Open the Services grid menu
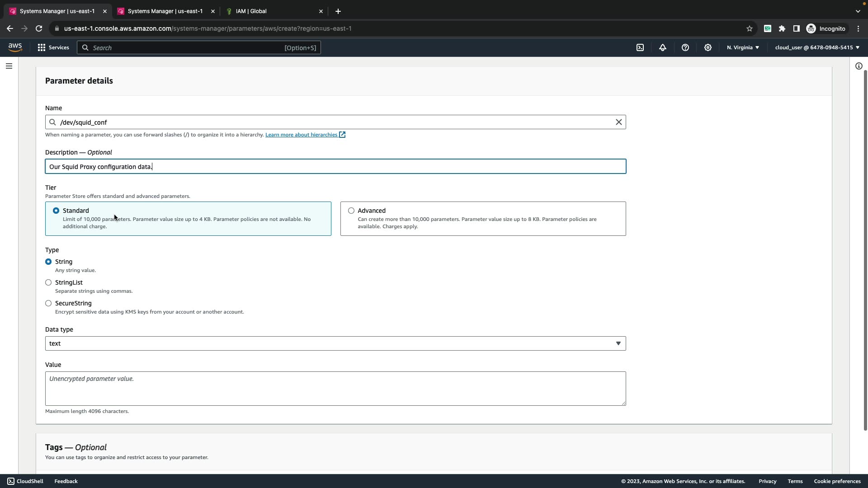The image size is (868, 488). pos(53,47)
